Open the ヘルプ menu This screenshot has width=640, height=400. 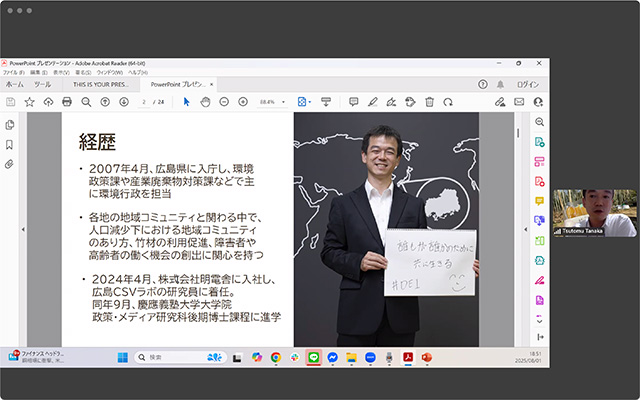(x=138, y=72)
